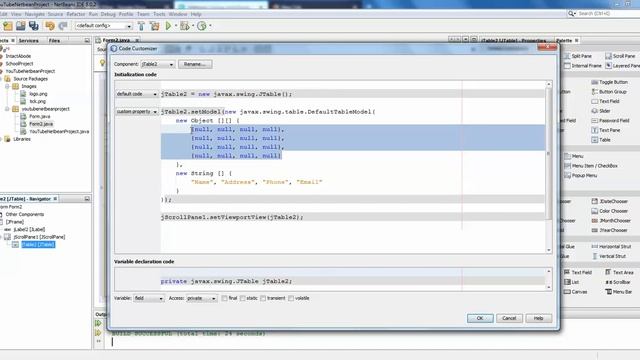Click the Undo toolbar icon
The height and width of the screenshot is (360, 640).
pos(50,26)
